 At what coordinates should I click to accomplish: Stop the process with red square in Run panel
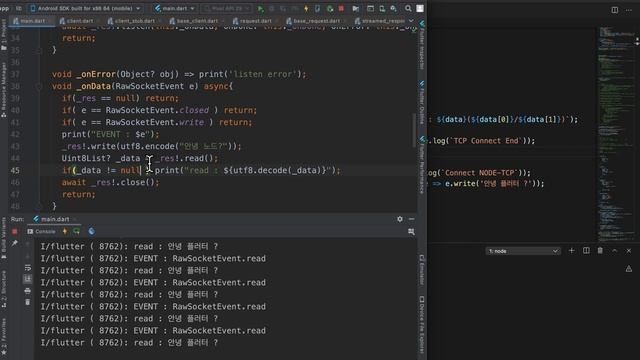(15, 231)
